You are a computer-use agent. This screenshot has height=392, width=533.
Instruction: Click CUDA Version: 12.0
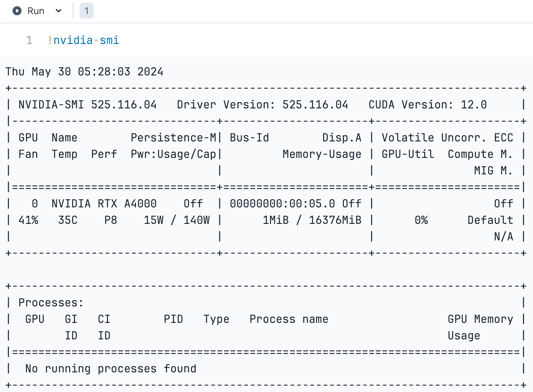coord(427,104)
